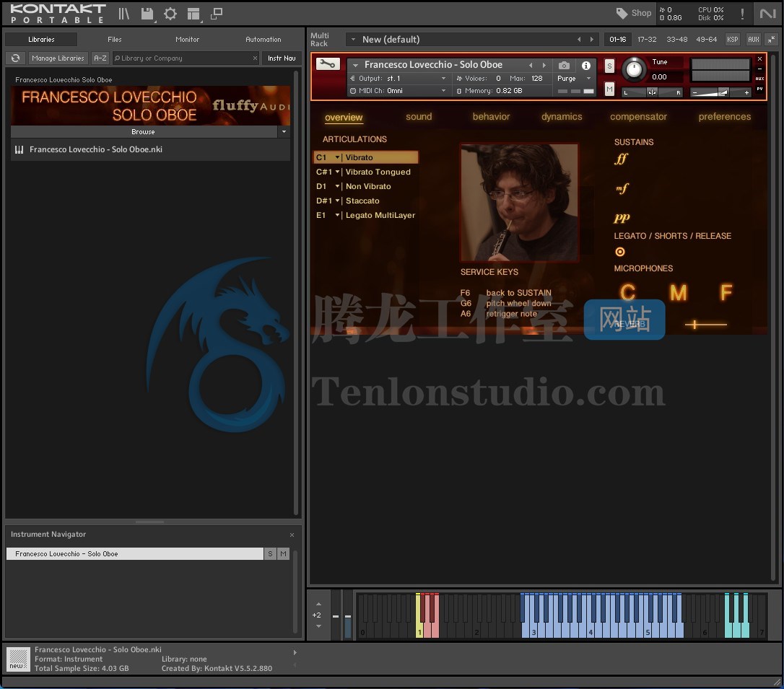Open the compensator tab
This screenshot has height=689, width=784.
638,116
